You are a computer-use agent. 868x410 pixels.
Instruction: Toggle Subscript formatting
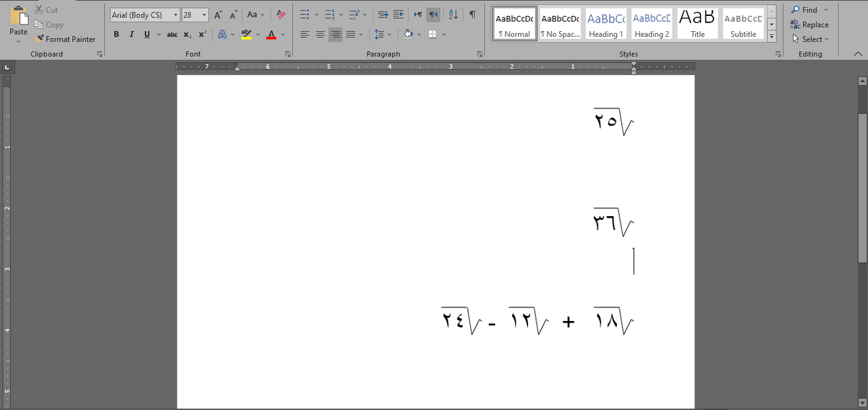pos(187,35)
